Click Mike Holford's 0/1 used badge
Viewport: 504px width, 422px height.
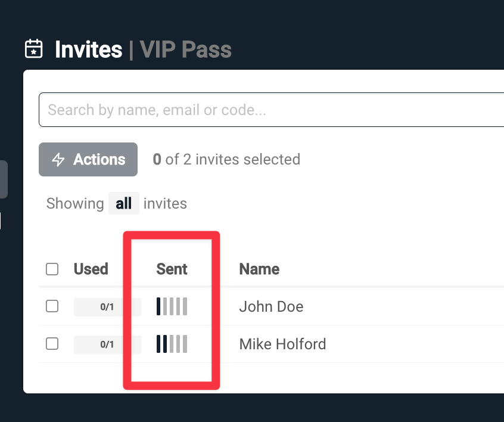click(x=107, y=345)
